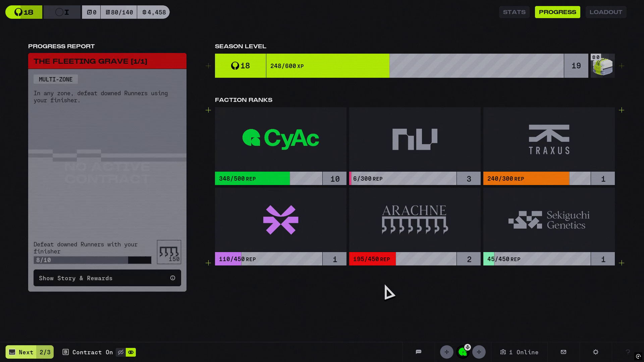
Task: Select the Sekiguchi Genetics faction tile
Action: coord(549,220)
